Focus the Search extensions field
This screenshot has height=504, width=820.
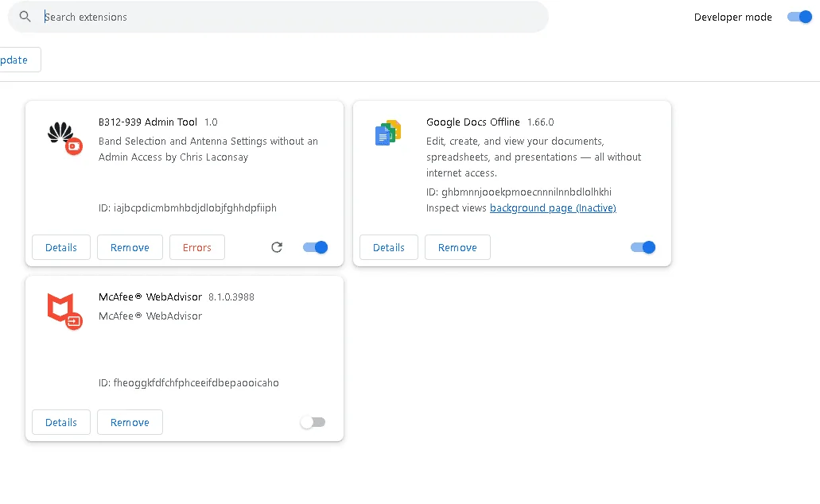coord(278,17)
